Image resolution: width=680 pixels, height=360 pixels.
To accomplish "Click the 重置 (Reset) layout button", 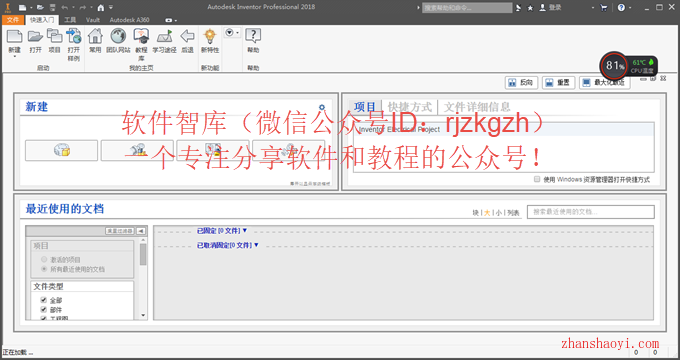I will coord(559,82).
